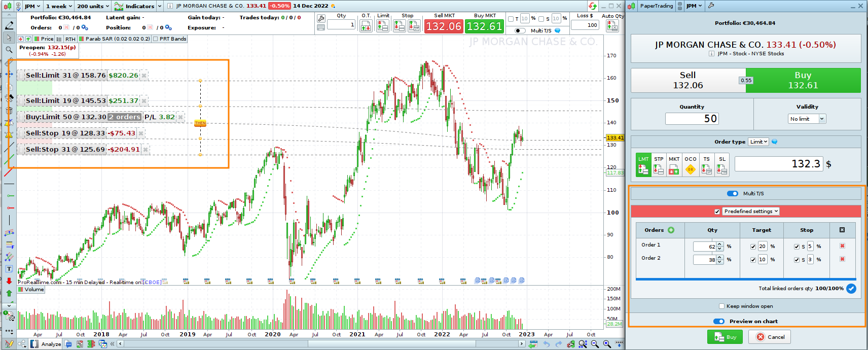Select OCO order type icon
Viewport: 868px width, 350px height.
[x=691, y=165]
